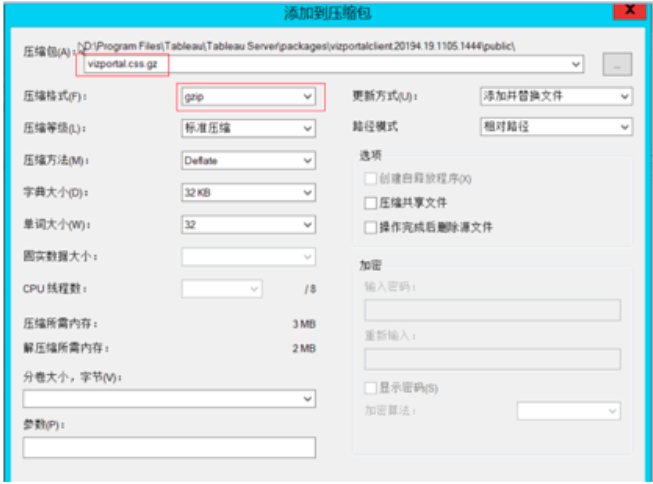Click the browse button next to archive path

tap(616, 64)
